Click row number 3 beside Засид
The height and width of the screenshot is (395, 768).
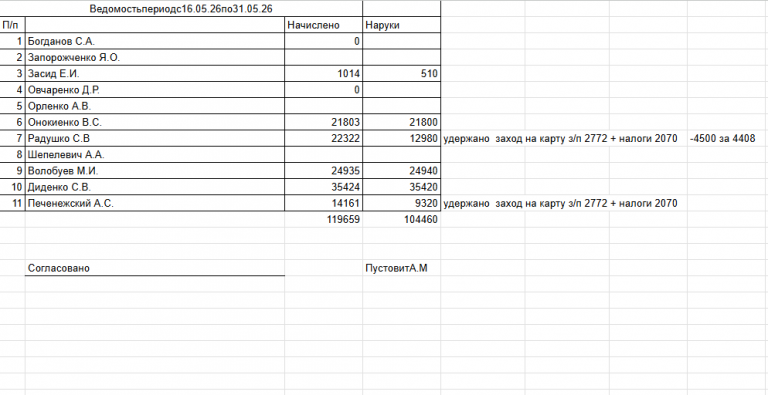12,74
